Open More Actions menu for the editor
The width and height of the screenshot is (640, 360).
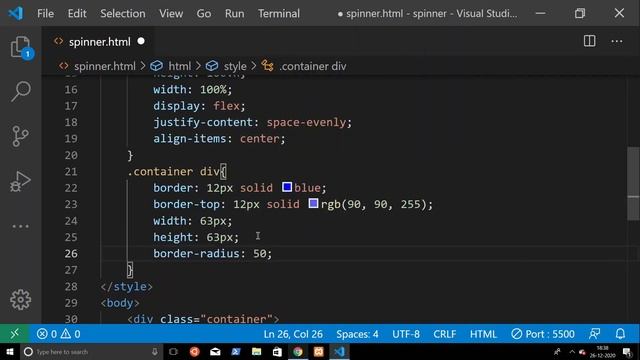[617, 41]
